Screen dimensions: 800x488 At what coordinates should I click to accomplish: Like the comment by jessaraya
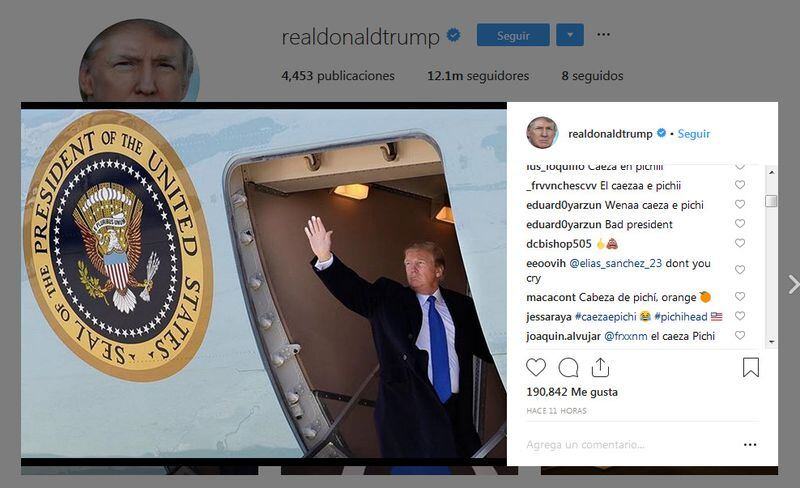click(740, 315)
